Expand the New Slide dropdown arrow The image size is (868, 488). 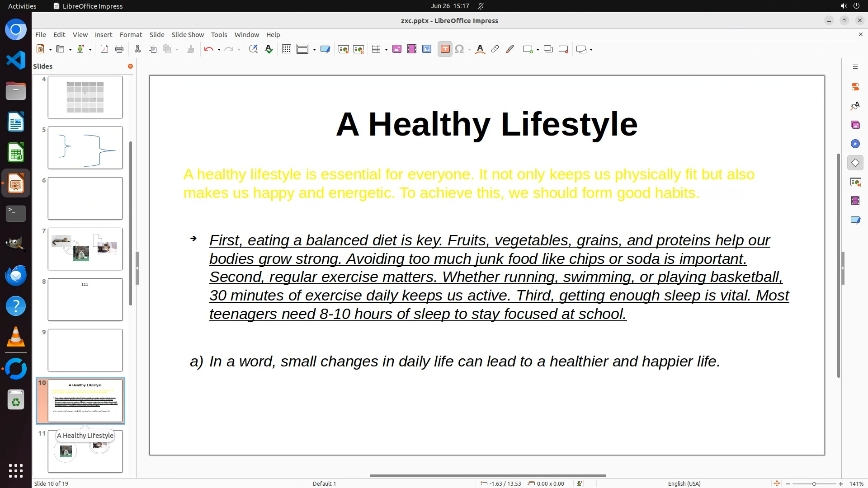point(538,50)
